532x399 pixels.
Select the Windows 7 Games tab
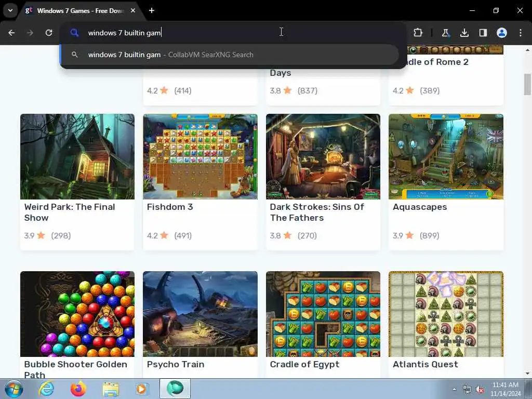click(80, 10)
